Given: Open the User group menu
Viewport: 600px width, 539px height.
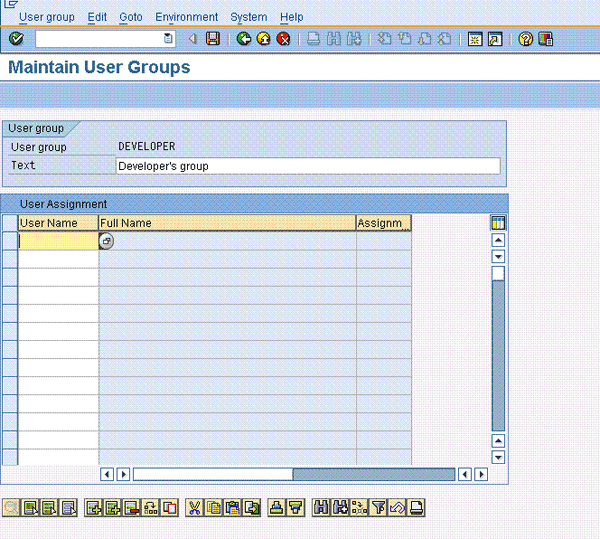Looking at the screenshot, I should (46, 17).
